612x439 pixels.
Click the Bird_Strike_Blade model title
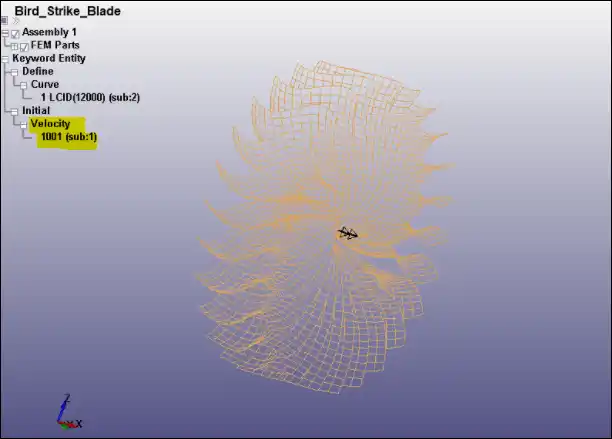(x=68, y=11)
